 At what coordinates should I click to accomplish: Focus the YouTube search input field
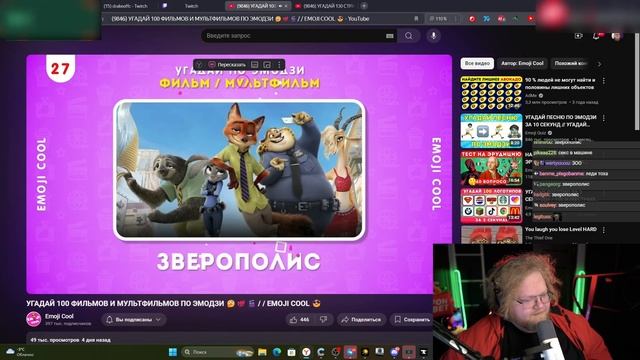pyautogui.click(x=294, y=36)
